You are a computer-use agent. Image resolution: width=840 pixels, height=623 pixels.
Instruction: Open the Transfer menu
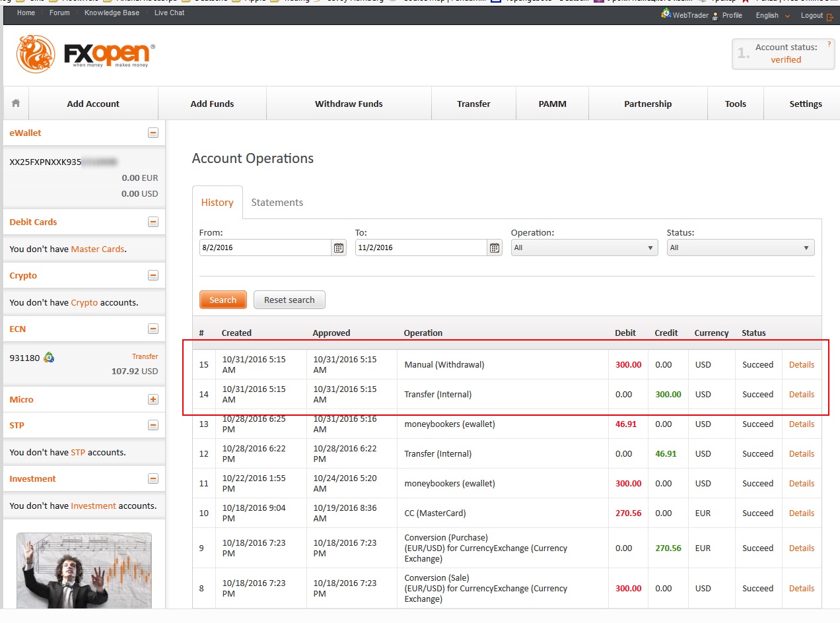(x=473, y=104)
